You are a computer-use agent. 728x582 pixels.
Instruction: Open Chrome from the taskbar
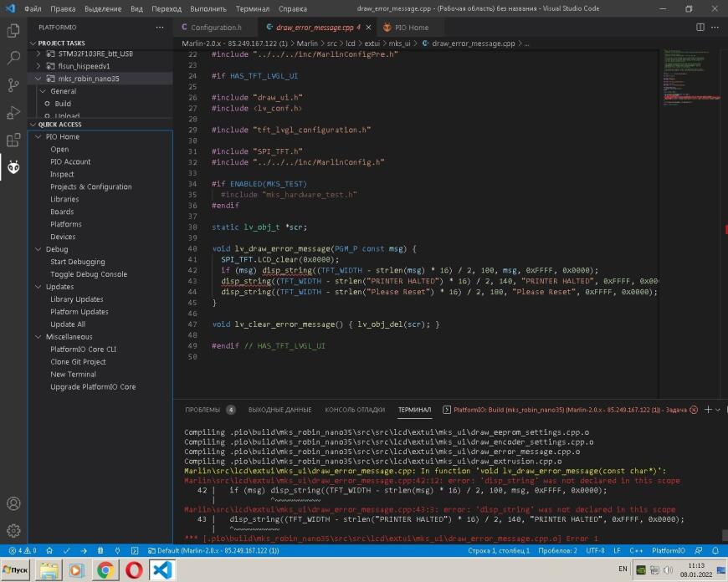coord(105,570)
